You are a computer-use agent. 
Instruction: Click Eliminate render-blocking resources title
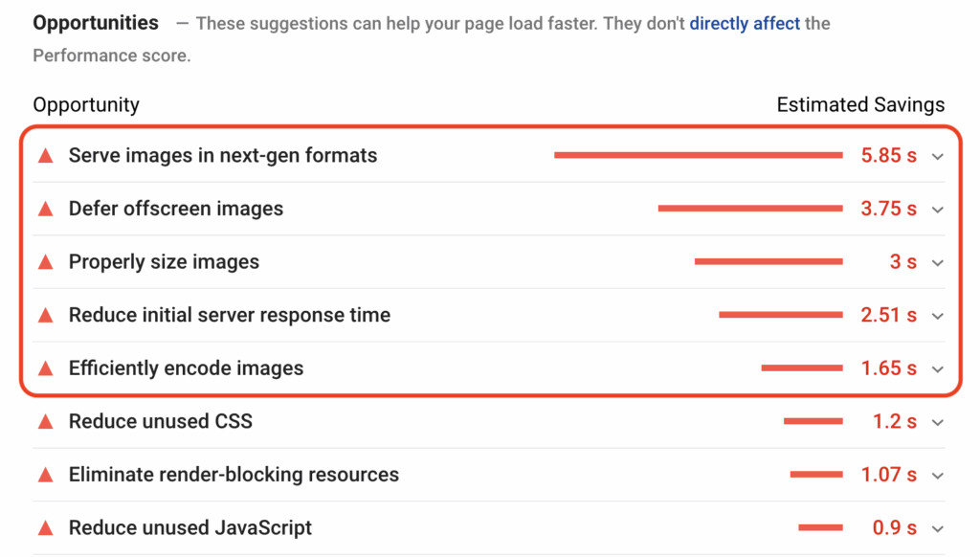tap(234, 475)
